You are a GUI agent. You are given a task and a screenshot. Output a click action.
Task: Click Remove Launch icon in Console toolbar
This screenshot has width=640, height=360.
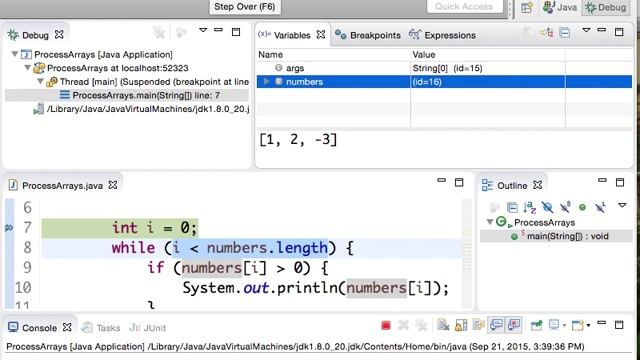(x=403, y=325)
